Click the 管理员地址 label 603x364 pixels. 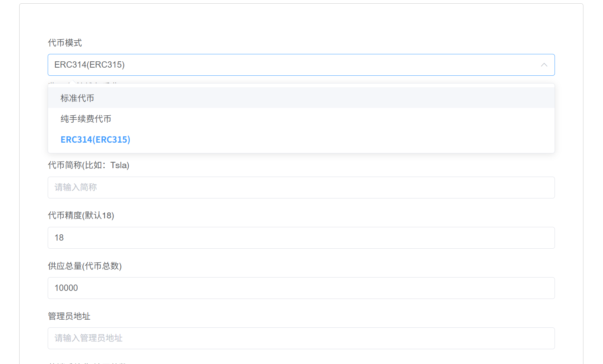click(69, 316)
